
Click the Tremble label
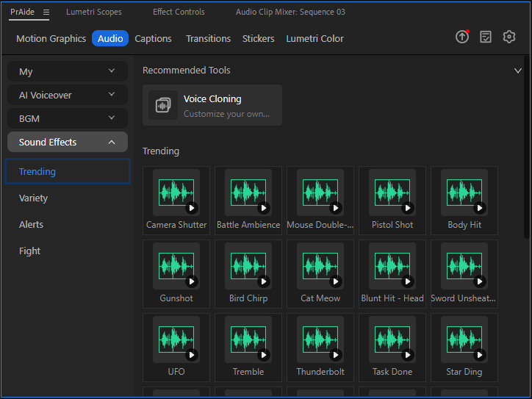coord(248,372)
